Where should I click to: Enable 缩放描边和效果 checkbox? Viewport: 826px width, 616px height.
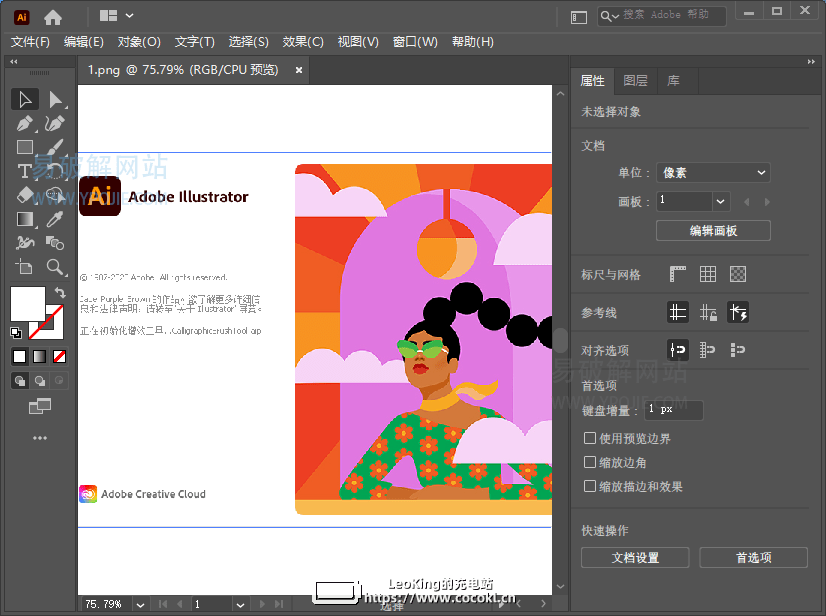point(590,486)
